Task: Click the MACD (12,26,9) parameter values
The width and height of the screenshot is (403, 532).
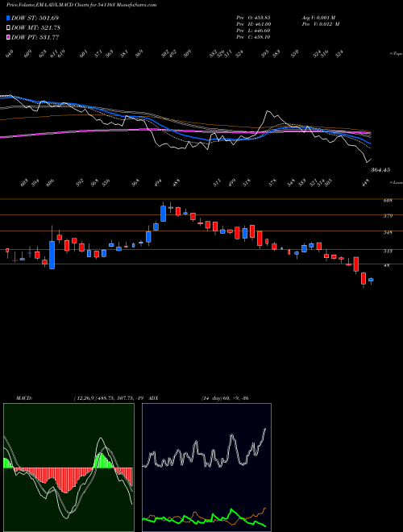Action: (x=110, y=398)
